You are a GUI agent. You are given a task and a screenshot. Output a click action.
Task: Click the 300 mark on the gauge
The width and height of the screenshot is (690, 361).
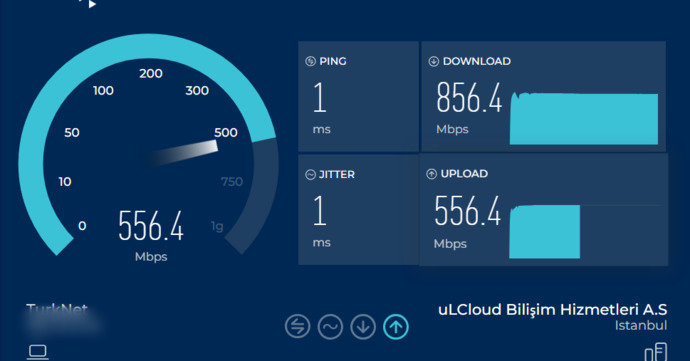pyautogui.click(x=197, y=91)
